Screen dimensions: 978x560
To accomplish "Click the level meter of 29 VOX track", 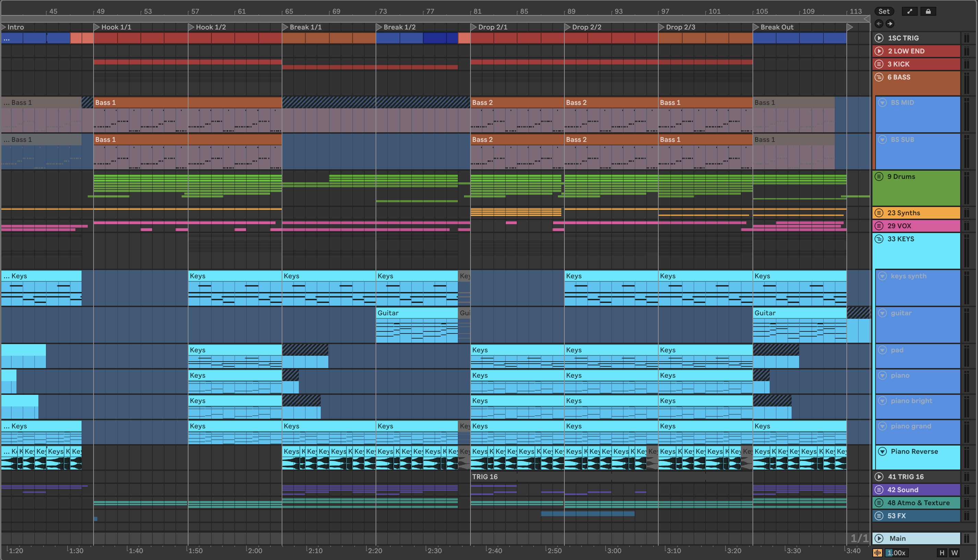I will pyautogui.click(x=966, y=226).
